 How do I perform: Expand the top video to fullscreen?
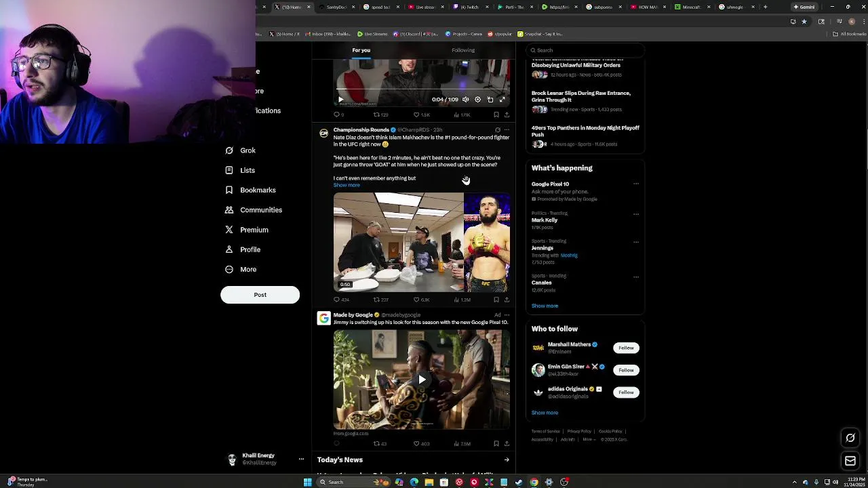pyautogui.click(x=502, y=100)
